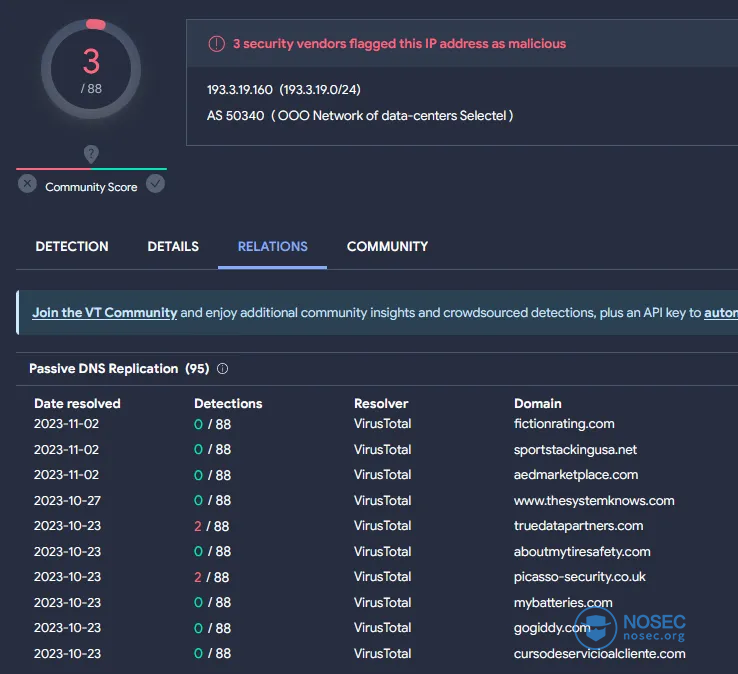
Task: Click the malicious warning exclamation icon
Action: tap(217, 44)
